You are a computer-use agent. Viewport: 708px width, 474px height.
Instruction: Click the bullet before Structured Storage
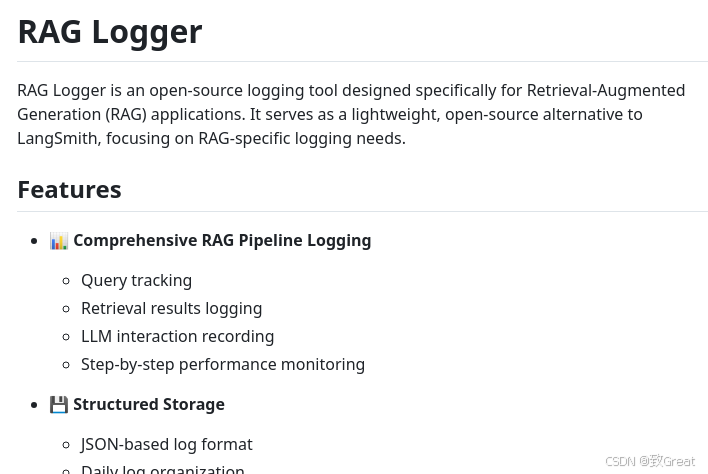pos(34,405)
